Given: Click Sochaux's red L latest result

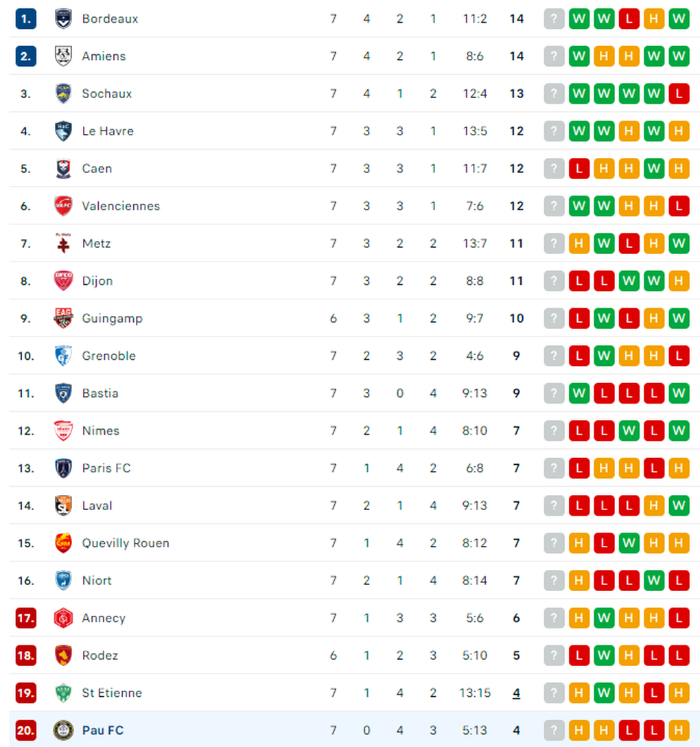Looking at the screenshot, I should (x=679, y=94).
